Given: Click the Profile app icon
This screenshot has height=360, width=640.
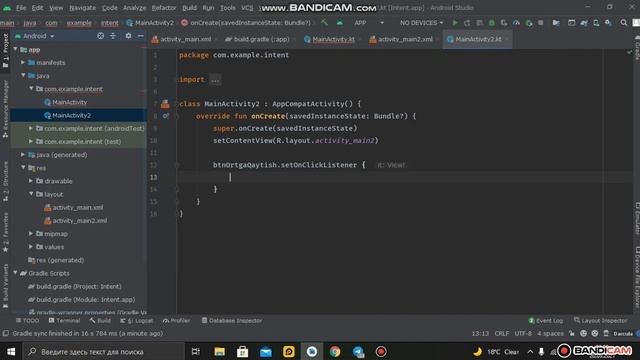Looking at the screenshot, I should pos(516,23).
